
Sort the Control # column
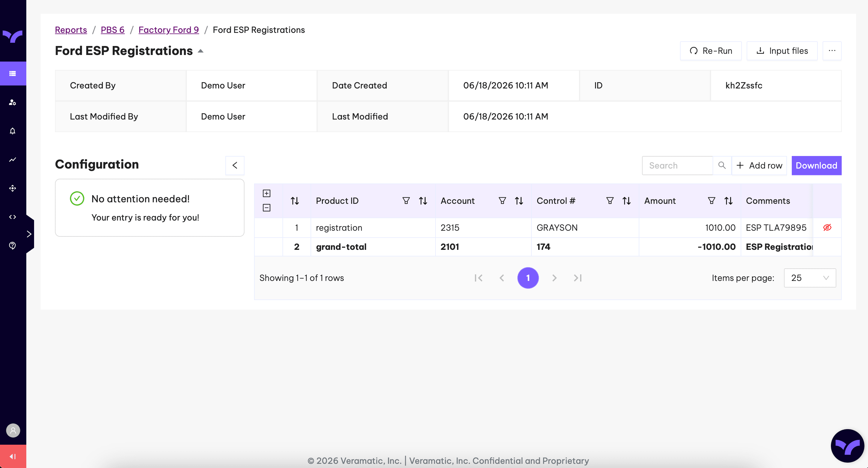(626, 201)
